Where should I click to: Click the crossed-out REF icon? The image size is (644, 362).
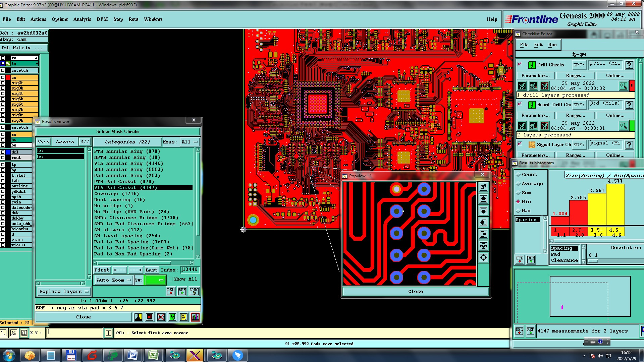point(161,317)
